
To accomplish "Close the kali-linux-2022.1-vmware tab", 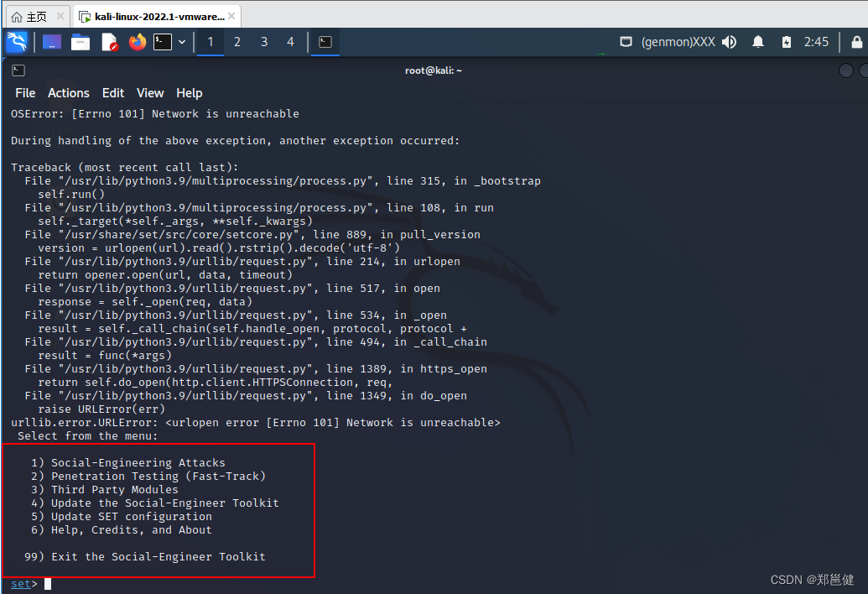I will click(231, 16).
